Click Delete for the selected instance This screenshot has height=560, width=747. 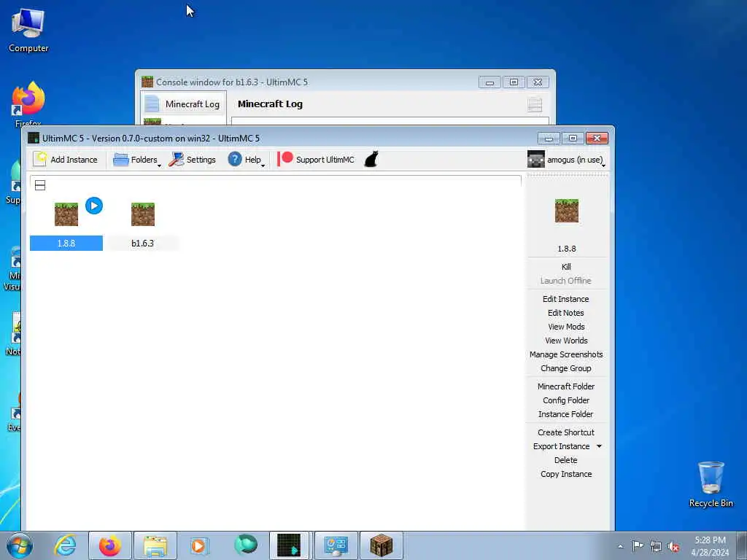click(566, 460)
